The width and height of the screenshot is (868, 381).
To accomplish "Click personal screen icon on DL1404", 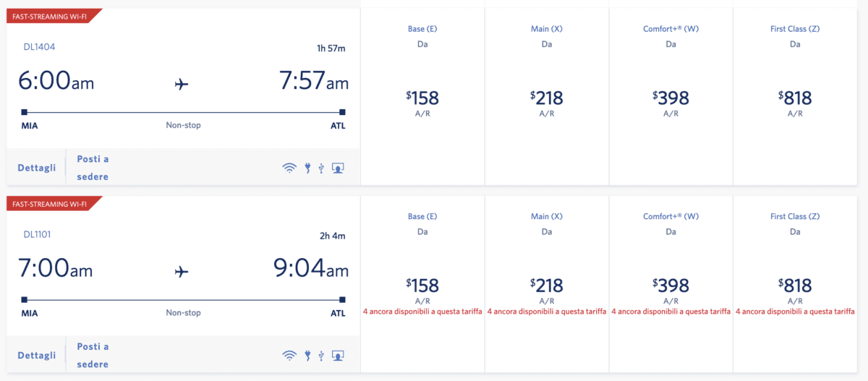I will click(x=338, y=168).
